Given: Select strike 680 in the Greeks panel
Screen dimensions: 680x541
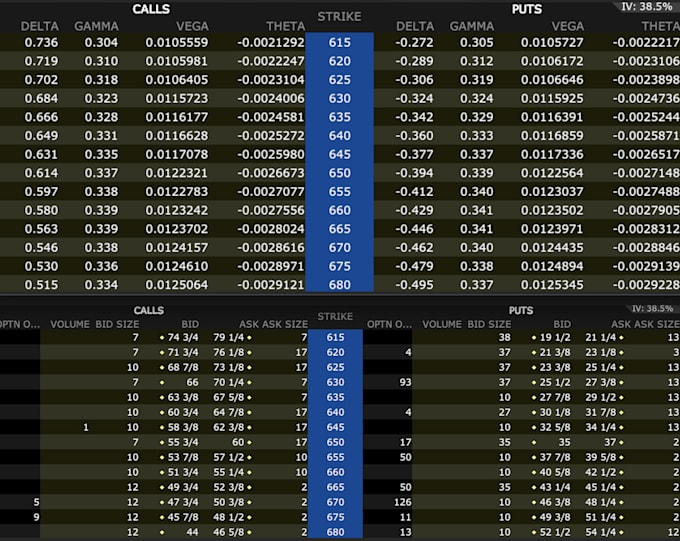Looking at the screenshot, I should coord(340,285).
